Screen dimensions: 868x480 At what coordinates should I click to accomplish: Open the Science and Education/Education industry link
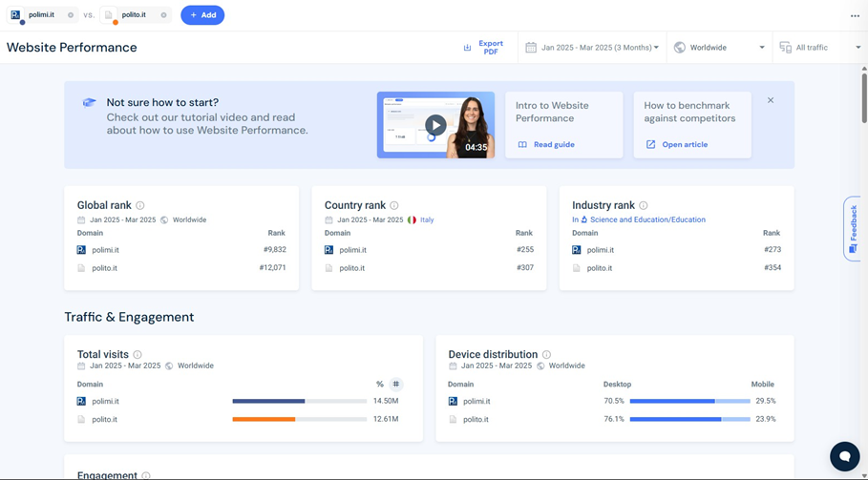(x=647, y=219)
